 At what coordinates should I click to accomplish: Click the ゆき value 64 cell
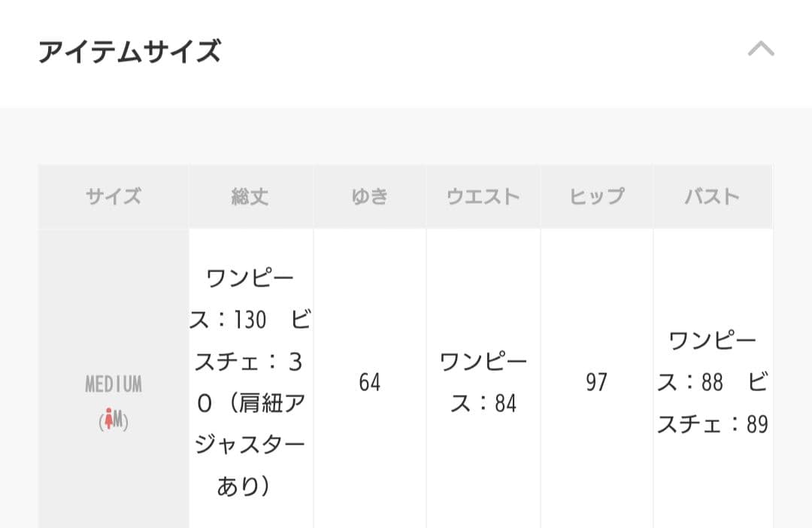click(x=370, y=383)
